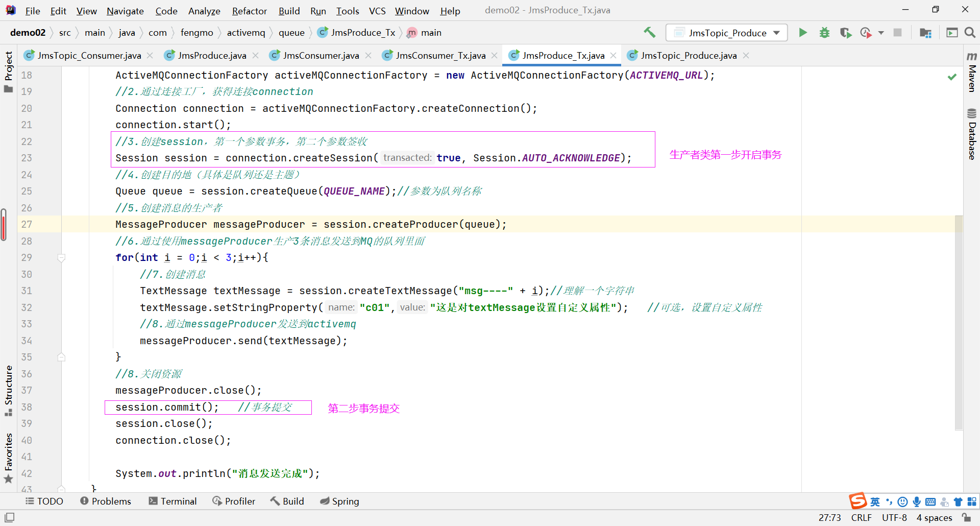Open the Tools menu
The height and width of the screenshot is (526, 980).
[x=348, y=11]
